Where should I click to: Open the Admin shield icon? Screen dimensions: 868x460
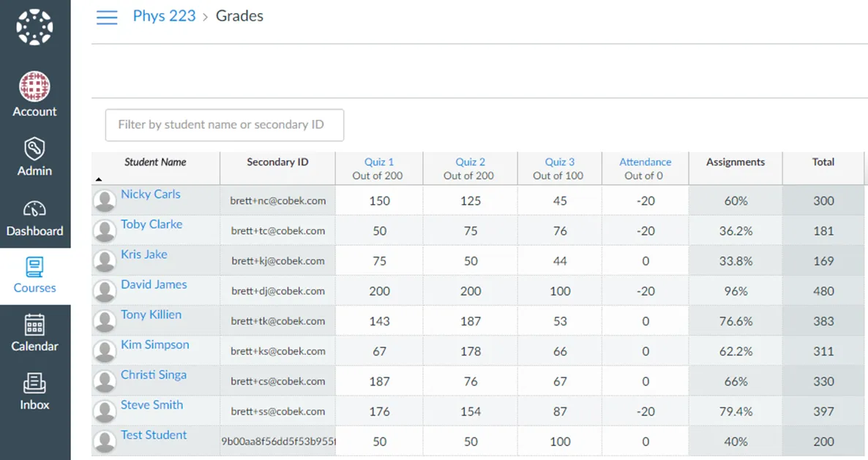click(x=34, y=148)
